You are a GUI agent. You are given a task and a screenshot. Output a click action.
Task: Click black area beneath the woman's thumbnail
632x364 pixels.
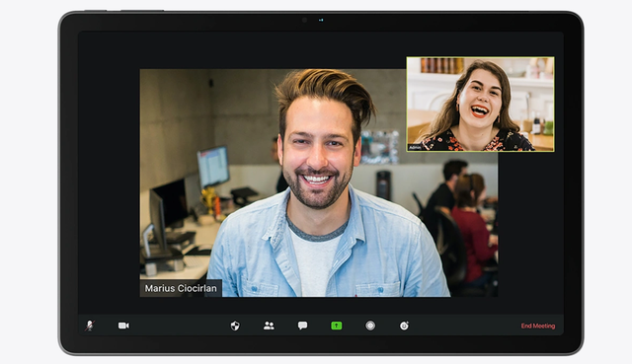[x=530, y=226]
